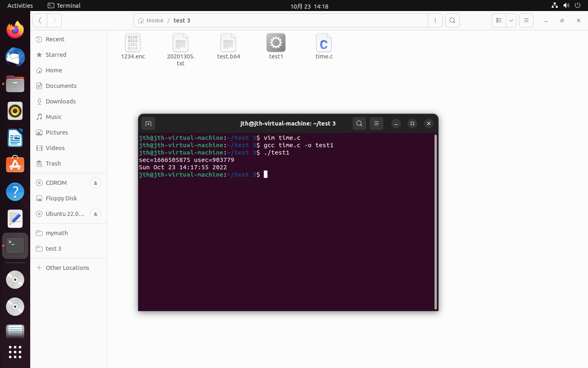
Task: Open the Terminal hamburger menu
Action: [376, 123]
